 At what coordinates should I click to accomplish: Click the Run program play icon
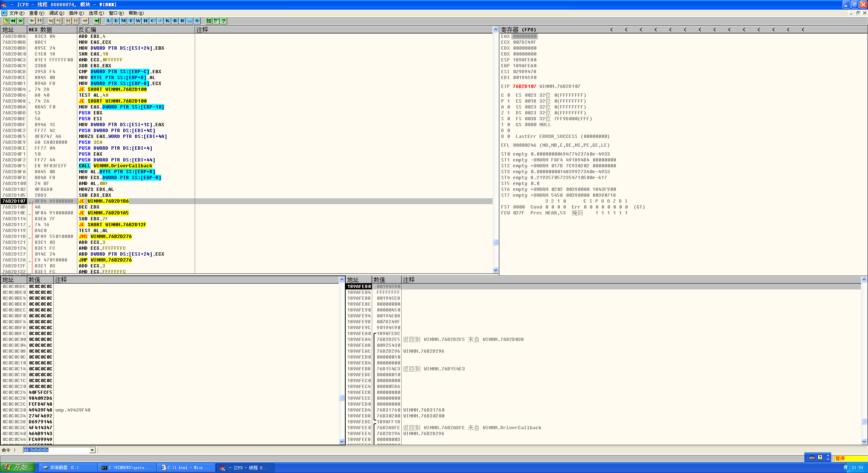(32, 21)
